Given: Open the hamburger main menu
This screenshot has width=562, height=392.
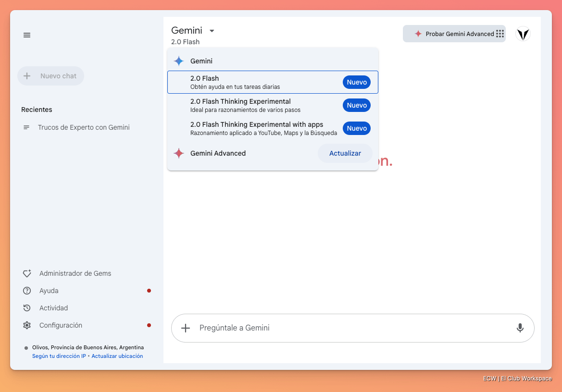Looking at the screenshot, I should tap(27, 35).
